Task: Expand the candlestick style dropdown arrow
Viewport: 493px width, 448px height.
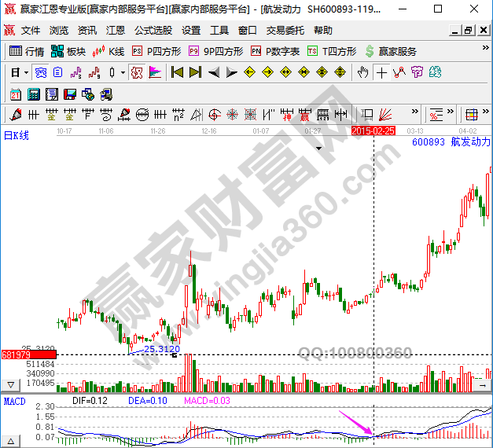Action: [123, 72]
